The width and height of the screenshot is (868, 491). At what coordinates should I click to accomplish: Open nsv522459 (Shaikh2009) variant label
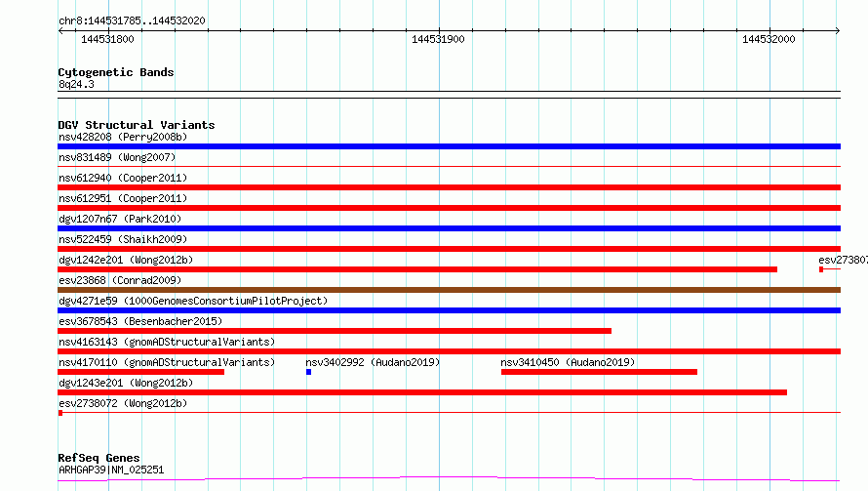[123, 239]
